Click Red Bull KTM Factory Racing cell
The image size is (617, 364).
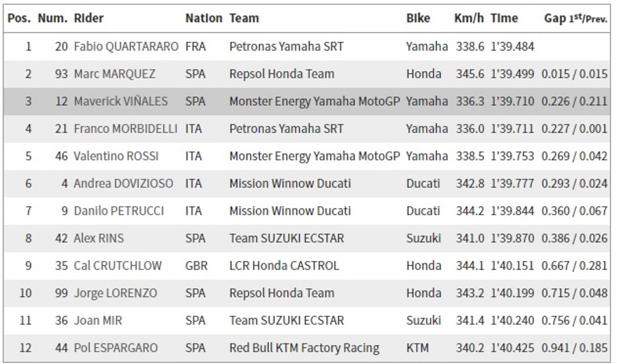pos(304,348)
